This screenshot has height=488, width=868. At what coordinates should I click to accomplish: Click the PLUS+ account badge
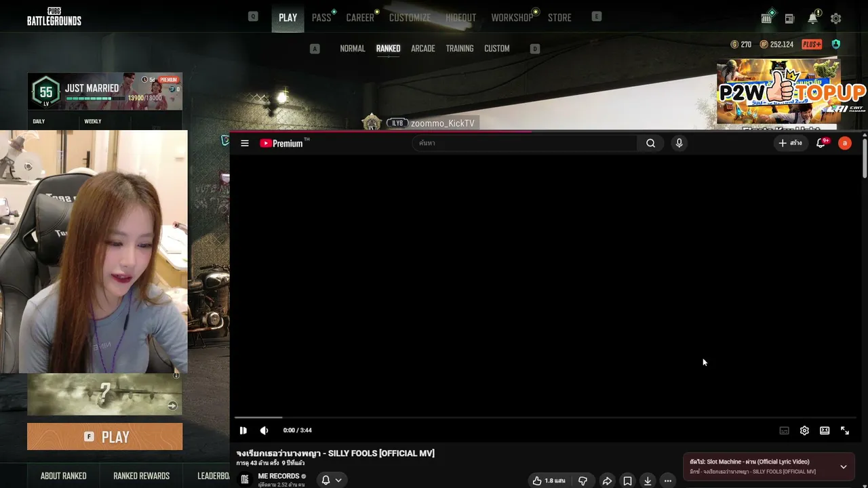coord(812,45)
